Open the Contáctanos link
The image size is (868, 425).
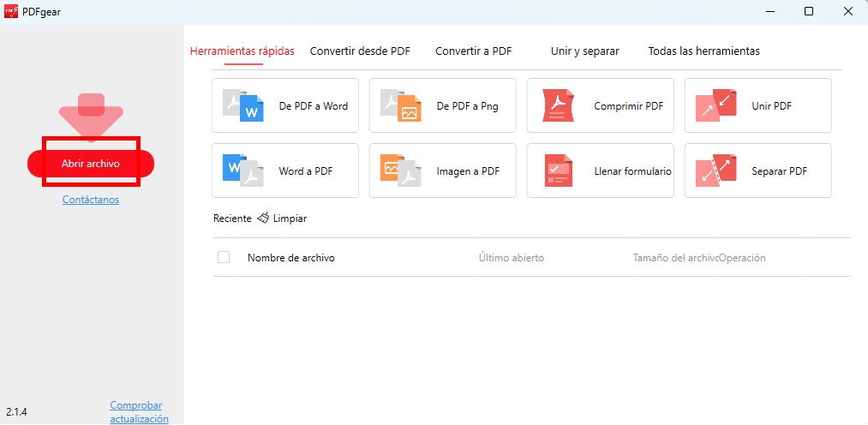[91, 200]
